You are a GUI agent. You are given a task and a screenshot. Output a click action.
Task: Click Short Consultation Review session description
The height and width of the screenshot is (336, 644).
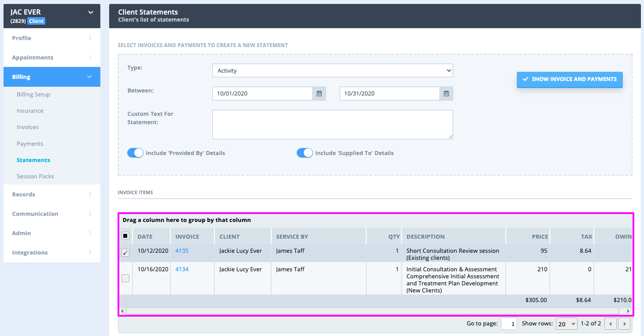[453, 254]
